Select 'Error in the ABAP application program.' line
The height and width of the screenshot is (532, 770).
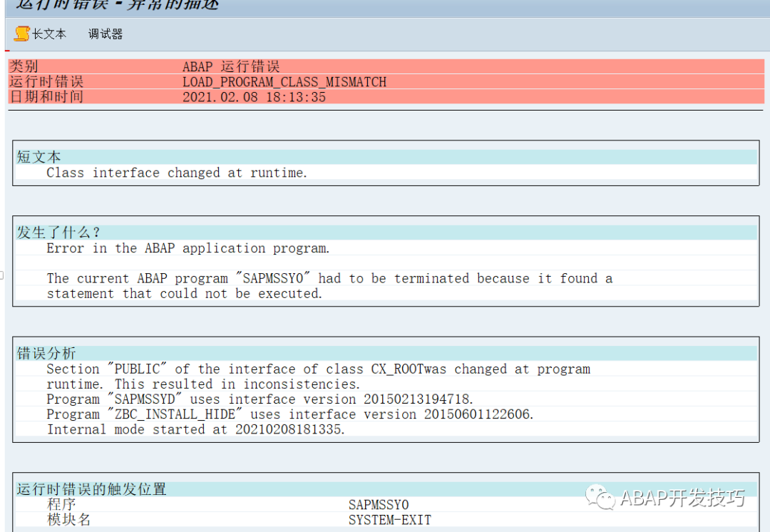[x=188, y=248]
